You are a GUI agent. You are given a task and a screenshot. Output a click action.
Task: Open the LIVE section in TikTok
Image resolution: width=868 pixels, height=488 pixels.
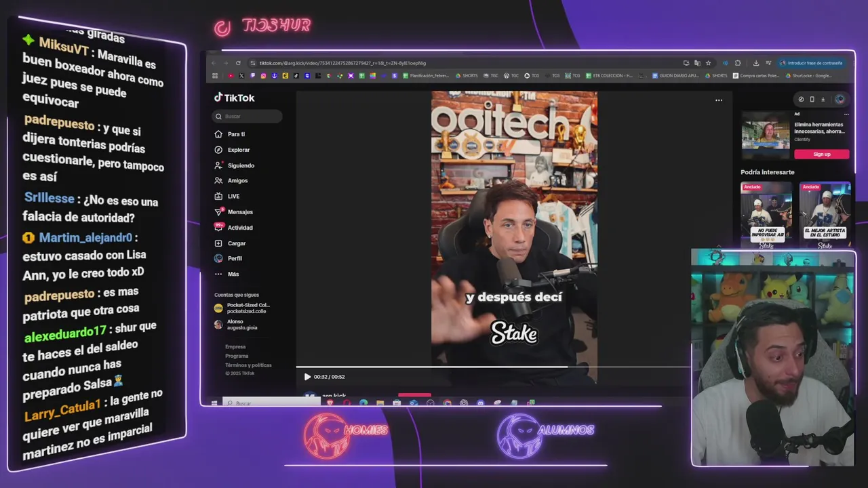227,197
